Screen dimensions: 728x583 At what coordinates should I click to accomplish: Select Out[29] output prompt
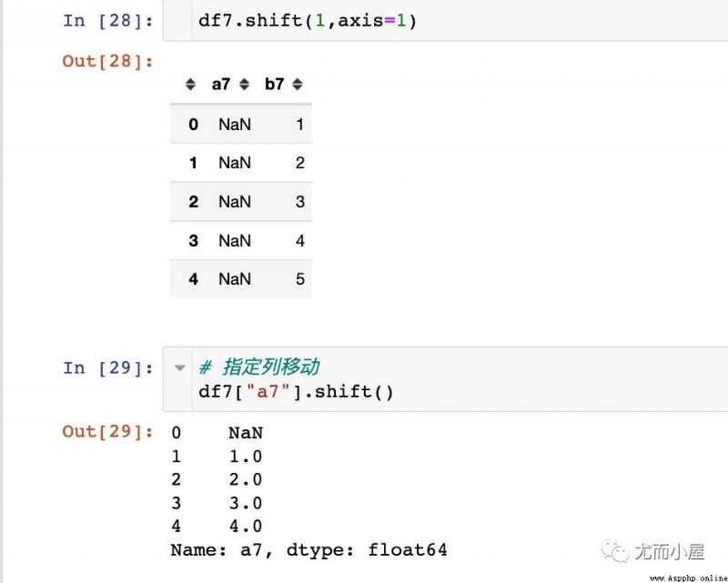[107, 431]
